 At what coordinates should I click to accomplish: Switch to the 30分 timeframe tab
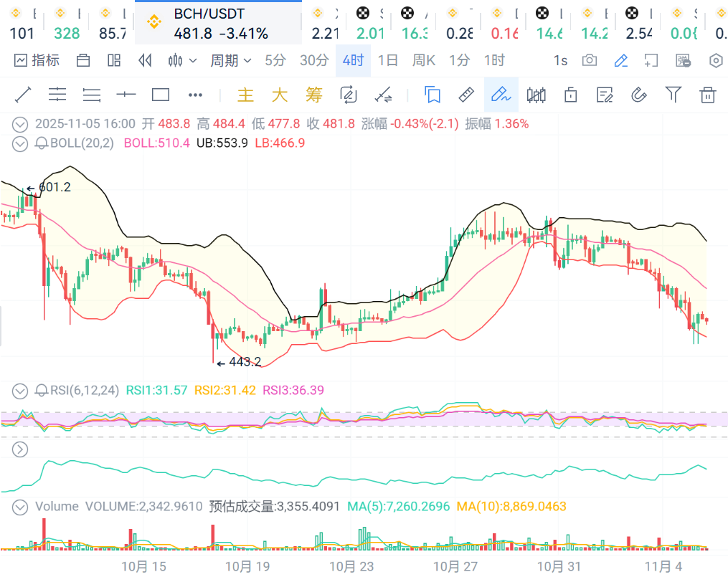[314, 61]
